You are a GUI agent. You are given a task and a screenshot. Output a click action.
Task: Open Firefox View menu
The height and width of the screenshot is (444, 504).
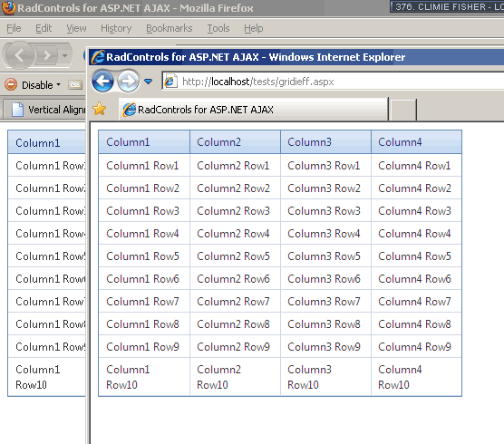coord(76,28)
